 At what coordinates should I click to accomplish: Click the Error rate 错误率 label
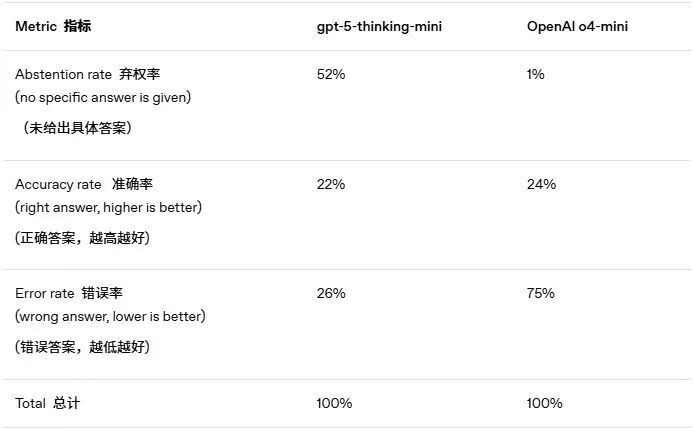tap(69, 293)
